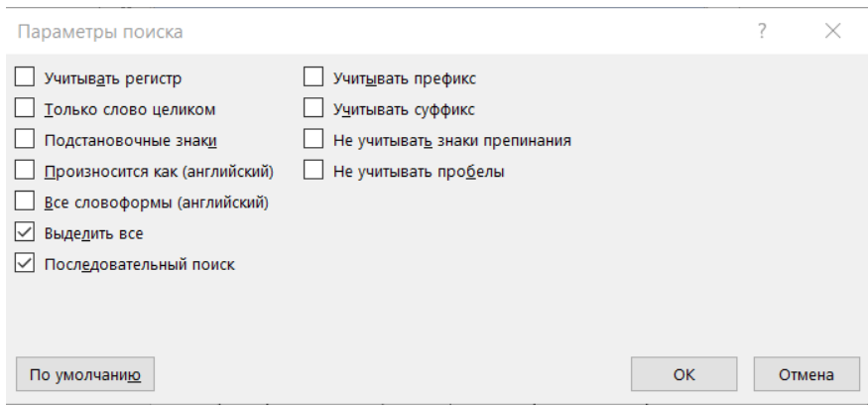The height and width of the screenshot is (408, 868).
Task: Click the Выделить все label text
Action: point(93,233)
